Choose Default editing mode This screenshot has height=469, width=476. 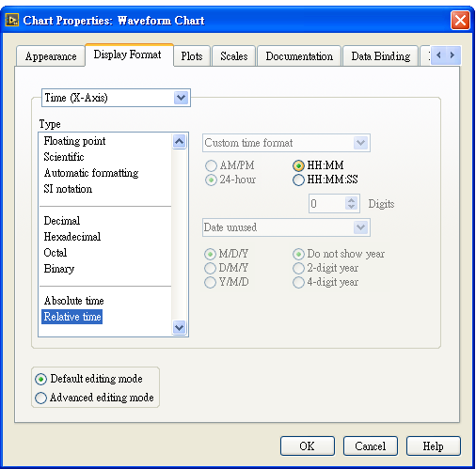pyautogui.click(x=41, y=379)
